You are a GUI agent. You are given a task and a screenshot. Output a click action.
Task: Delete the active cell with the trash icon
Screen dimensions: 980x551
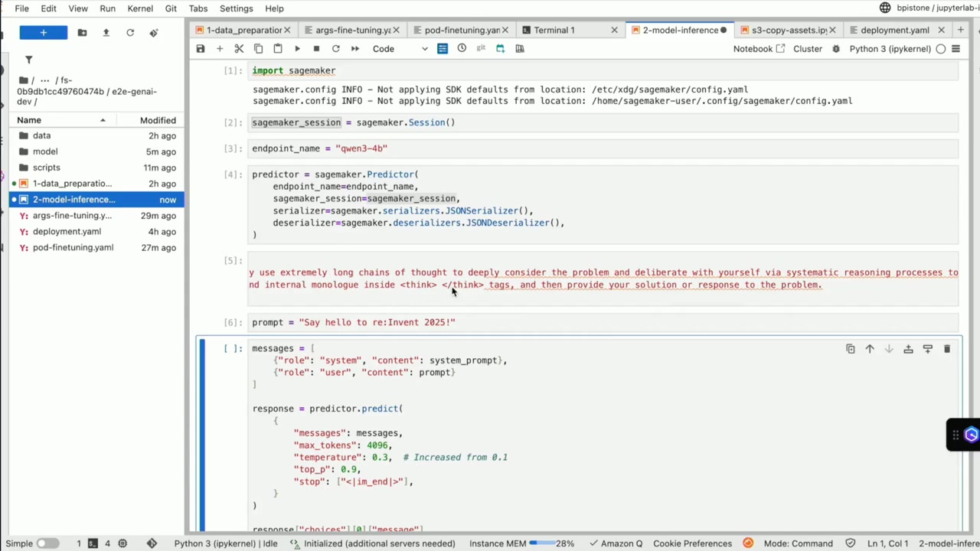tap(947, 349)
